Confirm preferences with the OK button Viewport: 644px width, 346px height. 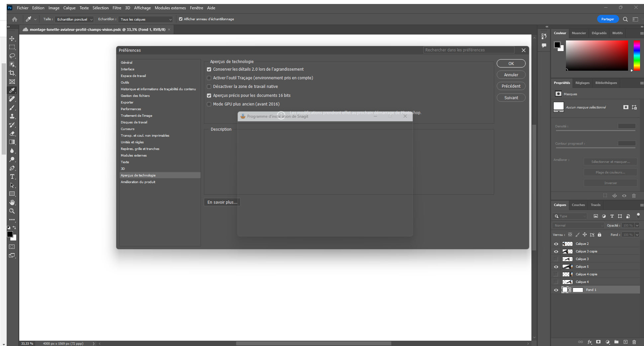511,63
